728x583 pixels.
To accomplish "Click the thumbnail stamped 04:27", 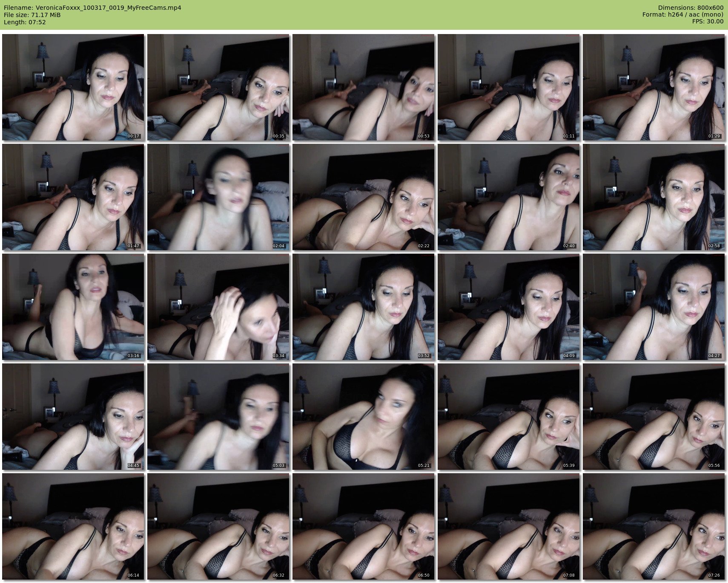I will [x=654, y=307].
